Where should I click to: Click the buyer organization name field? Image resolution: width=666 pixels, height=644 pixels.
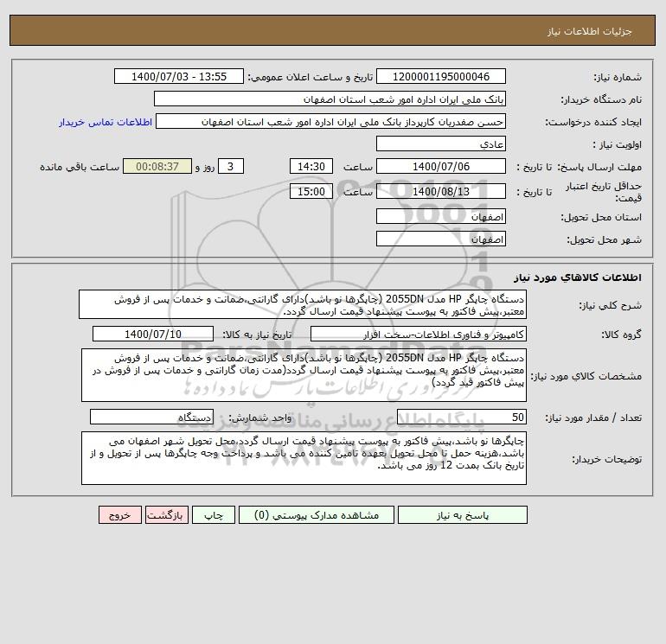tap(330, 99)
